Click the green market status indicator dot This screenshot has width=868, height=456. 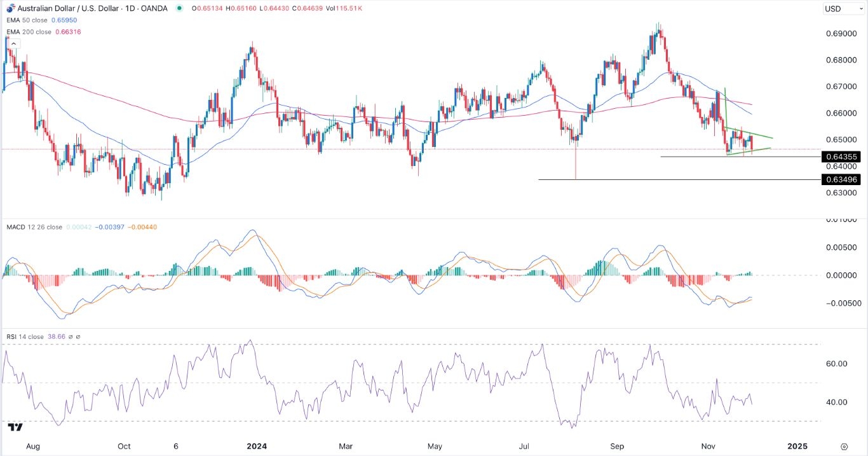180,8
